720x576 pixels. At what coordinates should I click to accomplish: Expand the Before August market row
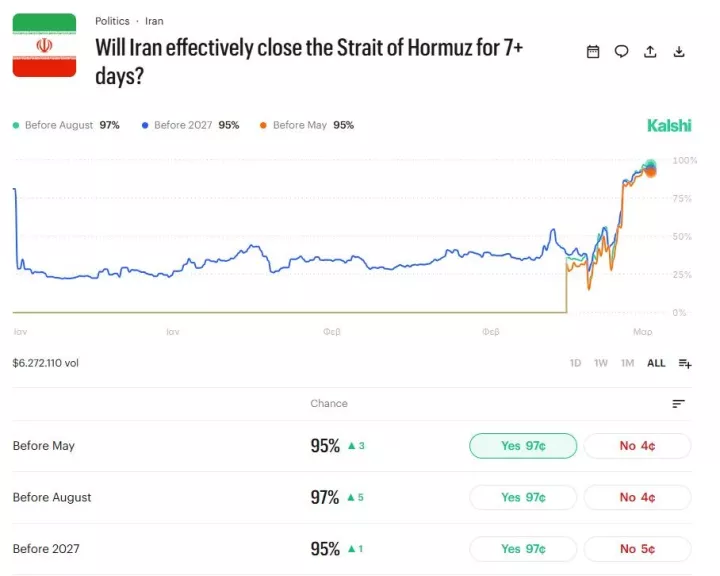[52, 497]
